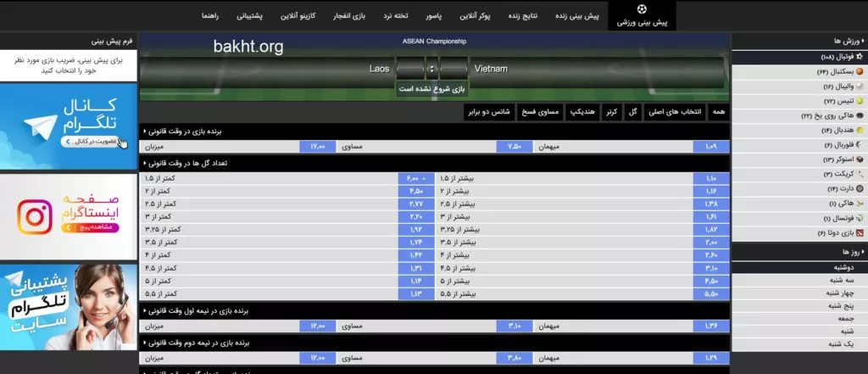Switch to the Corner (کرنر) market tab
The image size is (868, 374).
(609, 112)
